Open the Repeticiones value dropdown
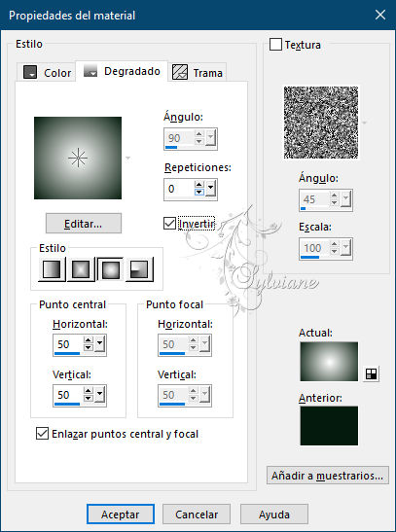Viewport: 396px width, 532px height. (x=211, y=188)
